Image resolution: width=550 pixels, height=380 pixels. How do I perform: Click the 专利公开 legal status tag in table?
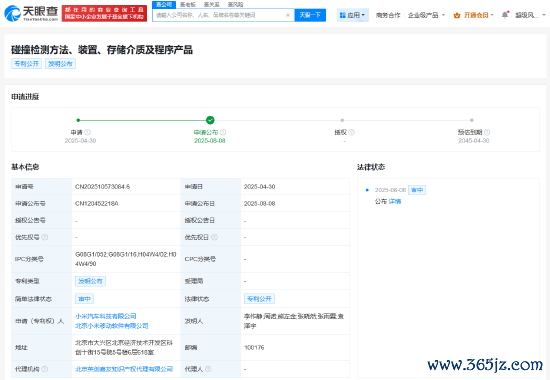259,299
